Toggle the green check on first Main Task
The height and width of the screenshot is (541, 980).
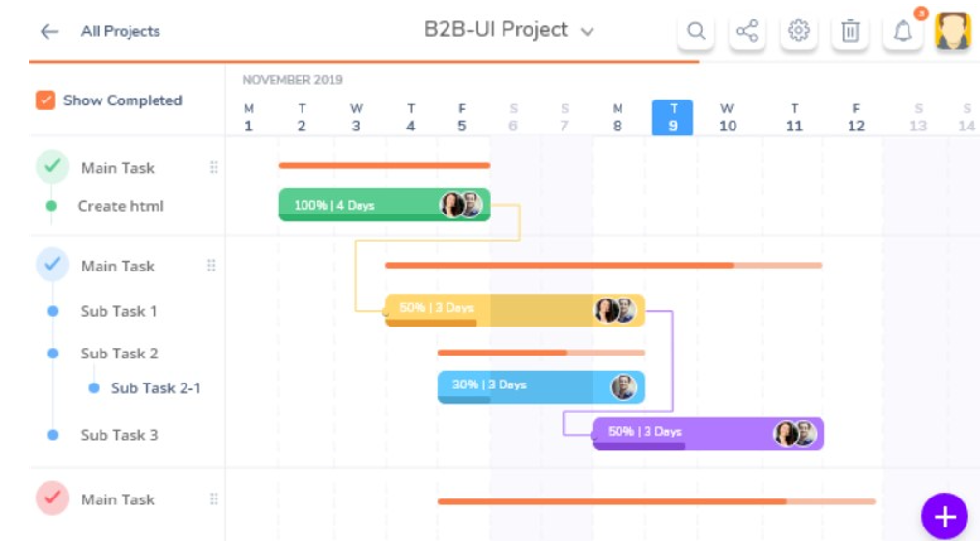tap(52, 166)
